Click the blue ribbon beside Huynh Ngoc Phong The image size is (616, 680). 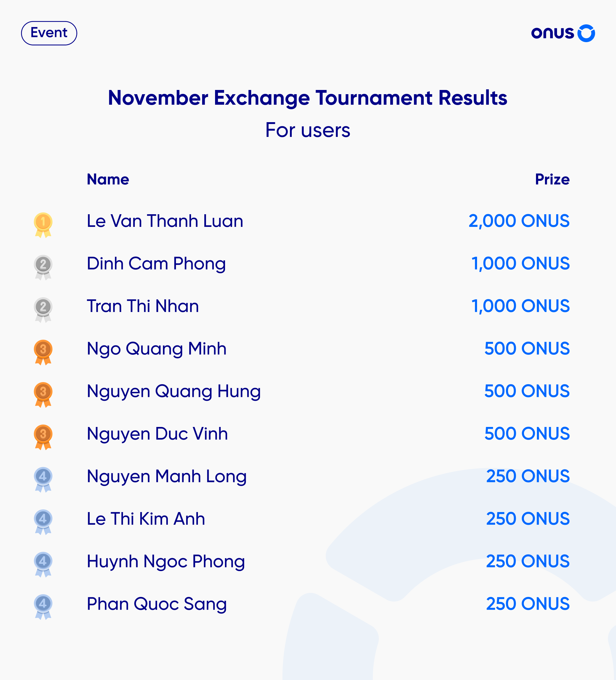point(43,565)
